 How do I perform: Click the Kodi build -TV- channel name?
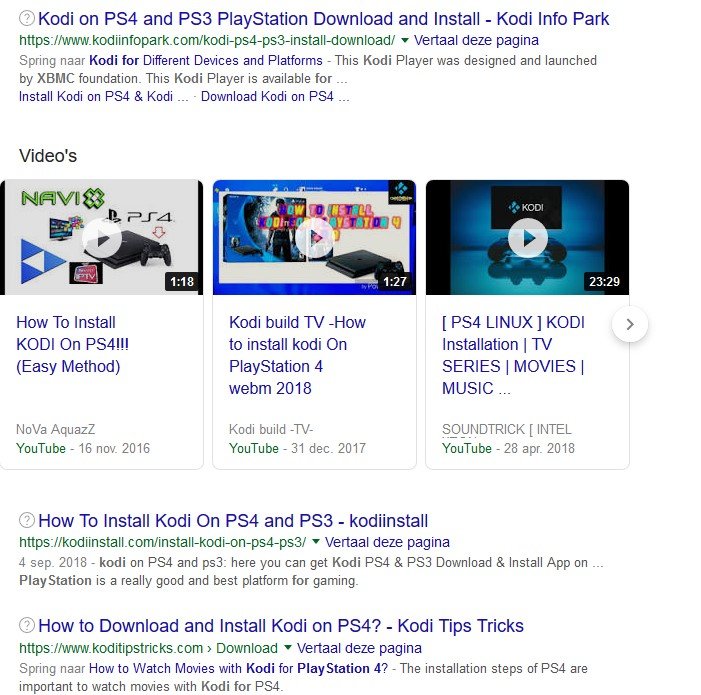271,429
